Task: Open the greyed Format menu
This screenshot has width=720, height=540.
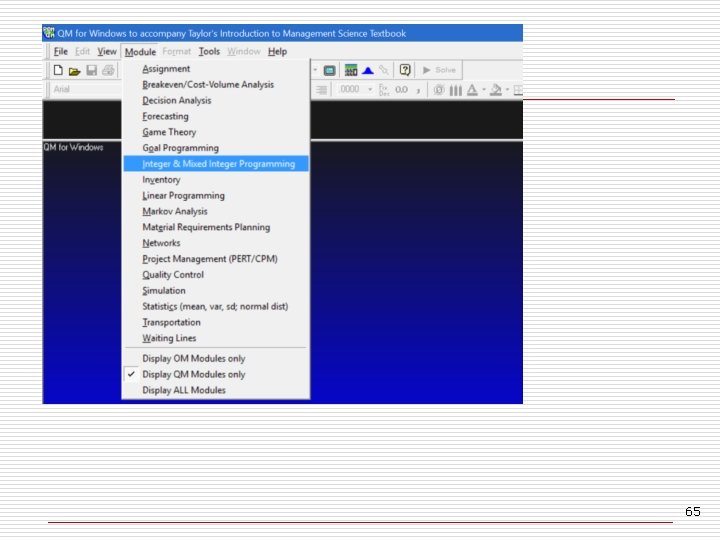Action: (177, 51)
